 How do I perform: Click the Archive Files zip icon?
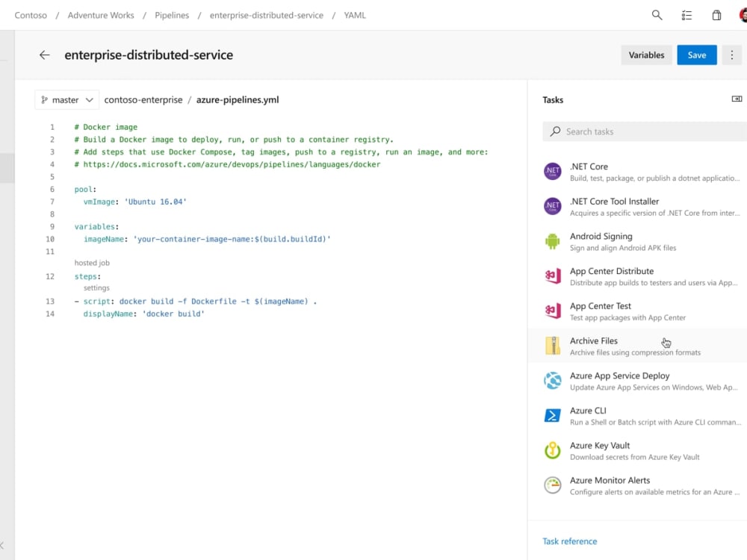pyautogui.click(x=552, y=346)
